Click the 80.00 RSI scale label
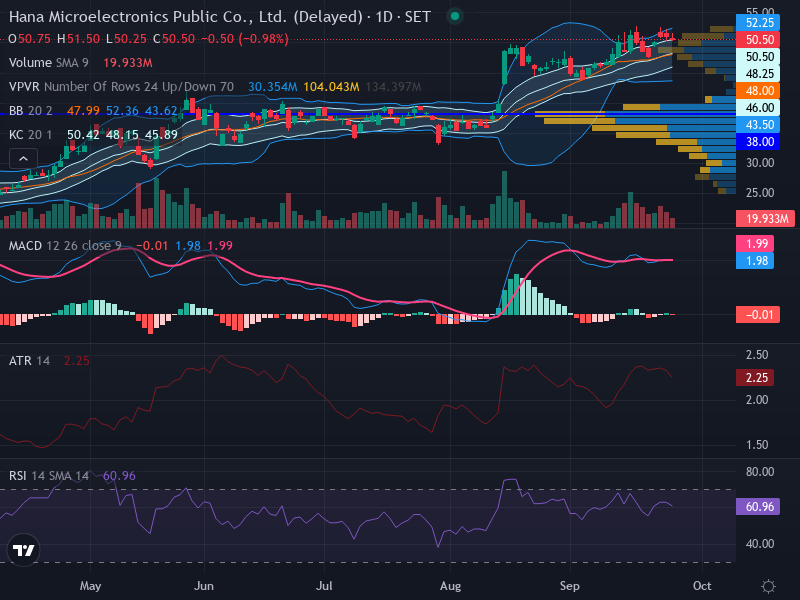 pyautogui.click(x=760, y=472)
